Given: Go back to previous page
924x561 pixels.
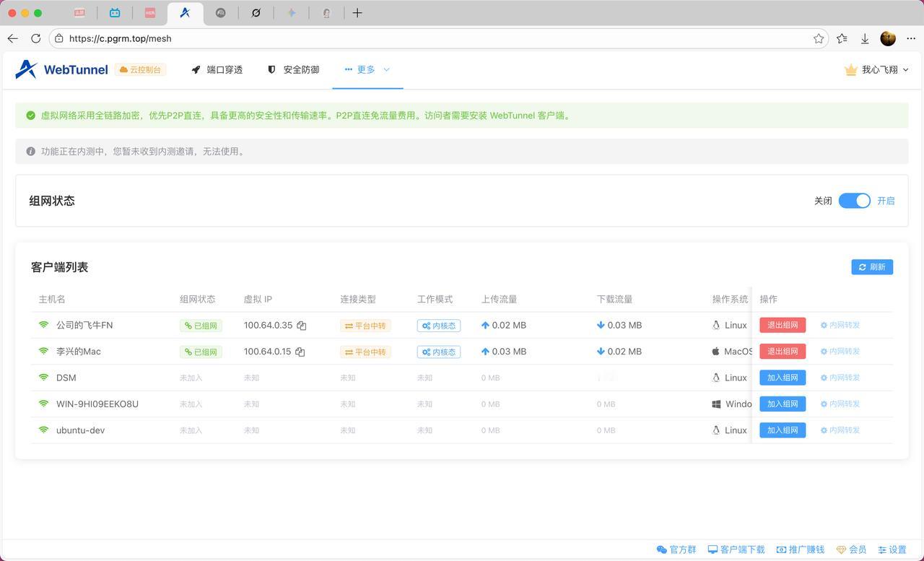Looking at the screenshot, I should click(x=12, y=38).
